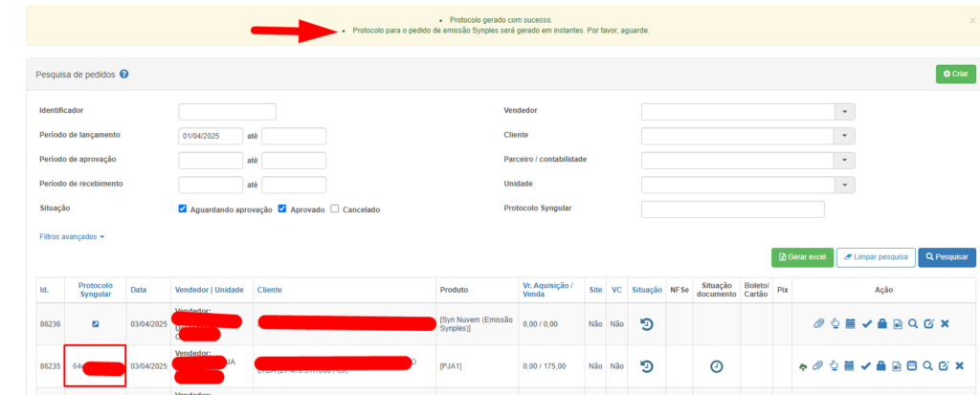Click the generate protocol icon for order 86236
The height and width of the screenshot is (395, 980).
95,324
